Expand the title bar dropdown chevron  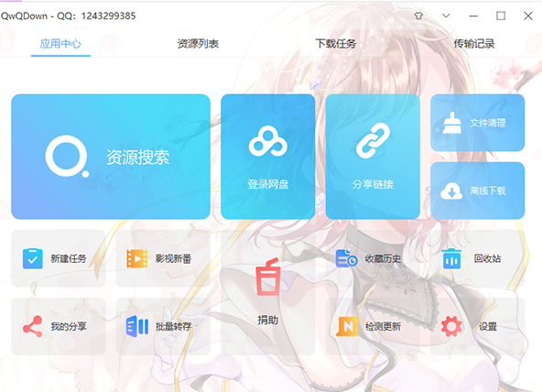(446, 16)
